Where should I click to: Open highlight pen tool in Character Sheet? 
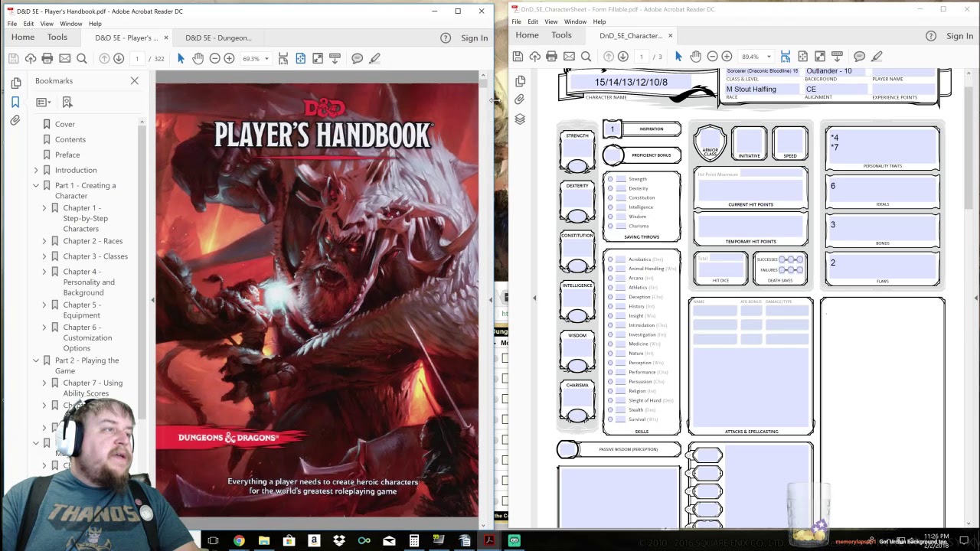[877, 57]
